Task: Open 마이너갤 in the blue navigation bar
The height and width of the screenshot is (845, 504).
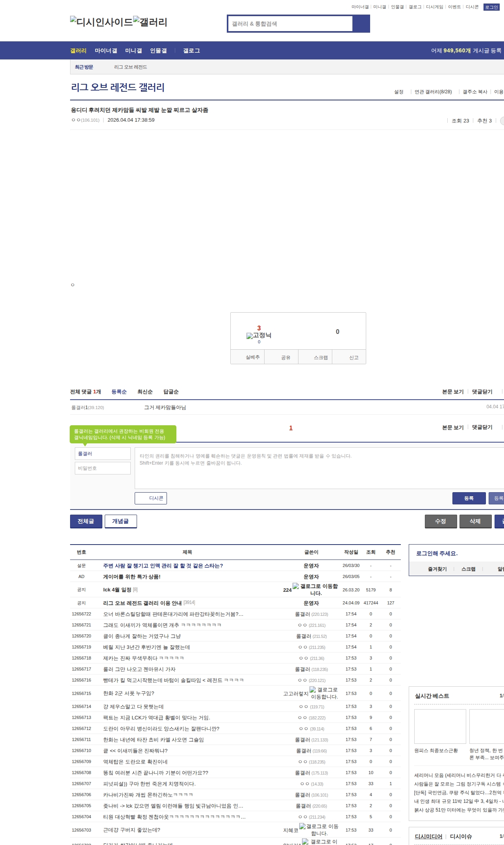Action: tap(106, 51)
